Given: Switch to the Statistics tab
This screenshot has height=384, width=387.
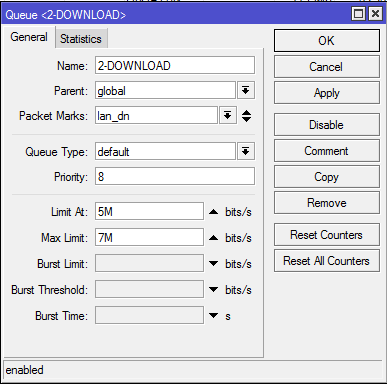Looking at the screenshot, I should 81,39.
